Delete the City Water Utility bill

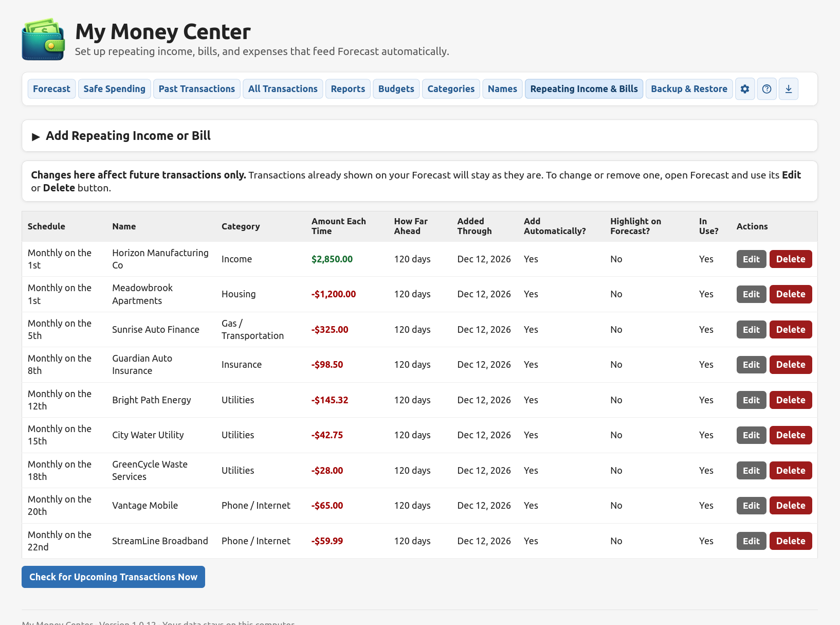pyautogui.click(x=791, y=435)
